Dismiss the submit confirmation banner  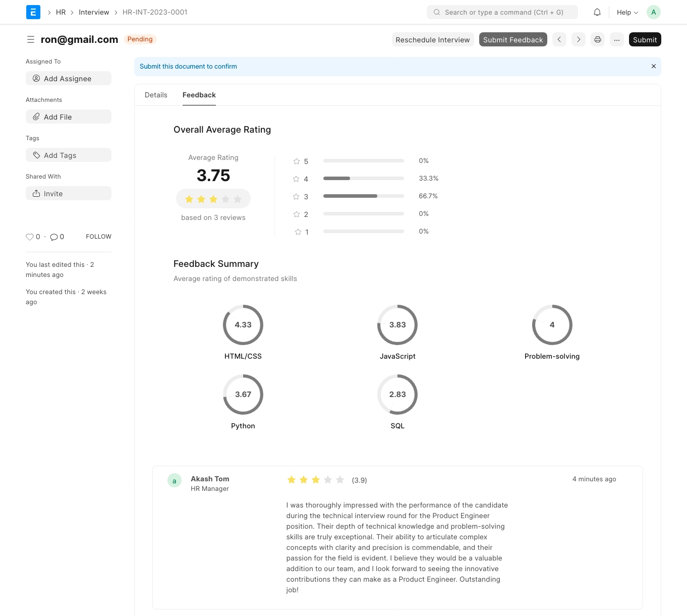tap(654, 66)
